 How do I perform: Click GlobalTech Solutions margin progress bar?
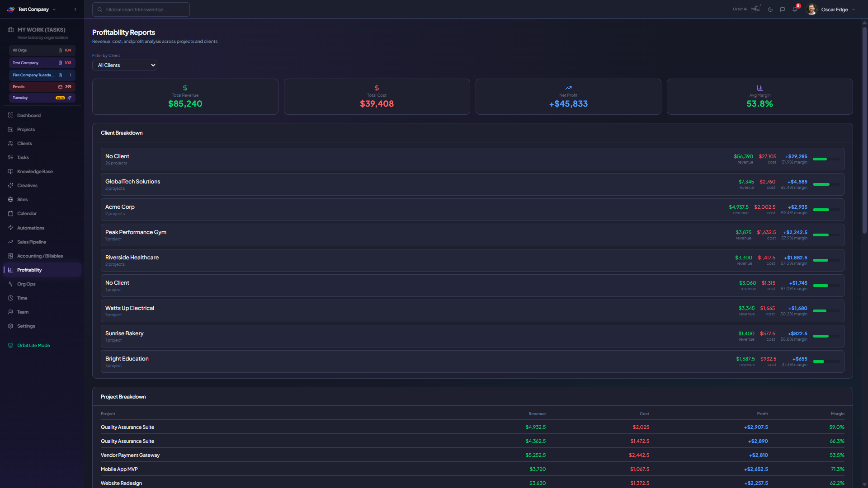pyautogui.click(x=826, y=184)
